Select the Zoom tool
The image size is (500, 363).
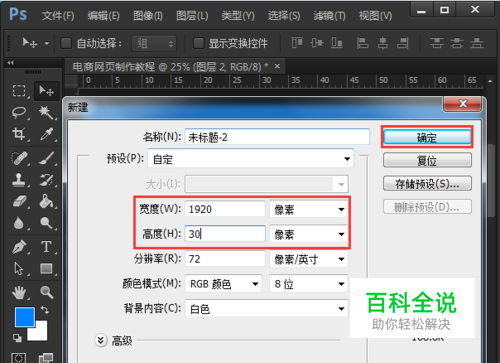(x=46, y=292)
